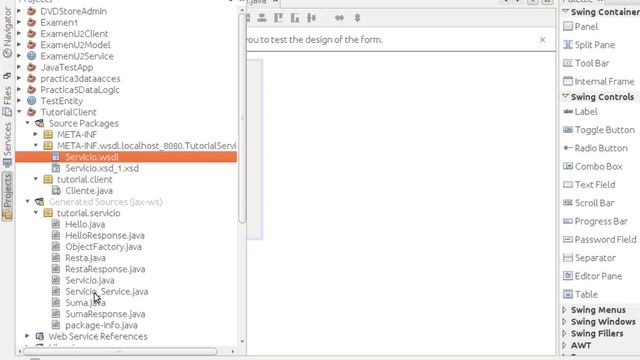Image resolution: width=640 pixels, height=360 pixels.
Task: Collapse the tutorial.servicio package node
Action: point(36,213)
